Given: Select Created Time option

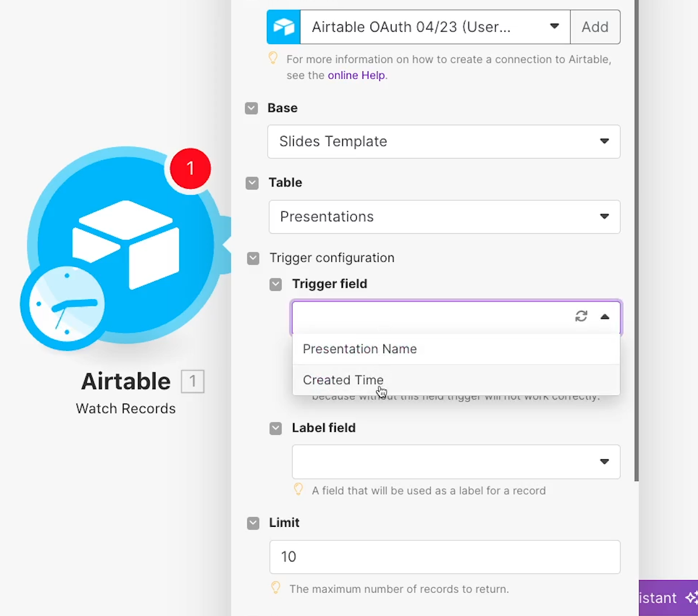Looking at the screenshot, I should pyautogui.click(x=456, y=380).
